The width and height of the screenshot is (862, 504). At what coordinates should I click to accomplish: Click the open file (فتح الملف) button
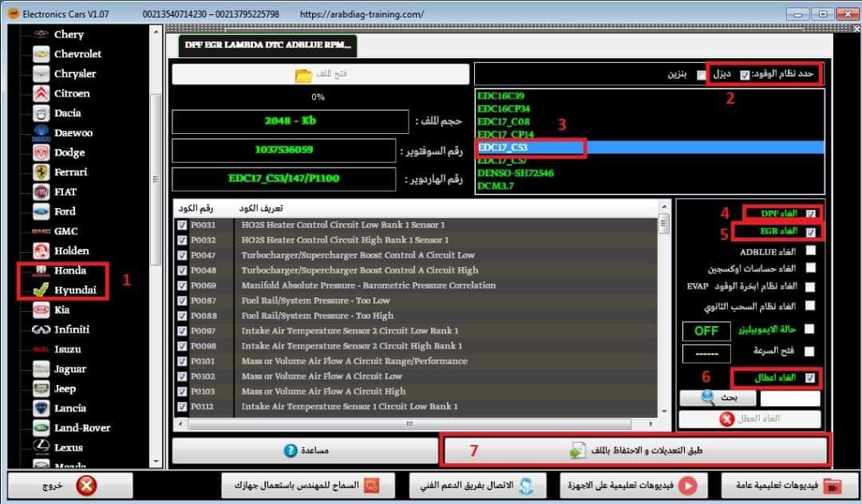click(321, 74)
